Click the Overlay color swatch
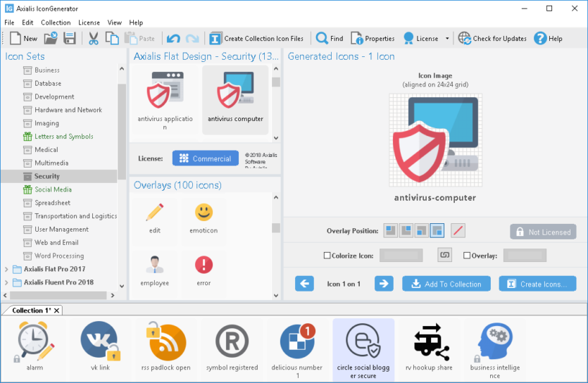 [x=525, y=255]
